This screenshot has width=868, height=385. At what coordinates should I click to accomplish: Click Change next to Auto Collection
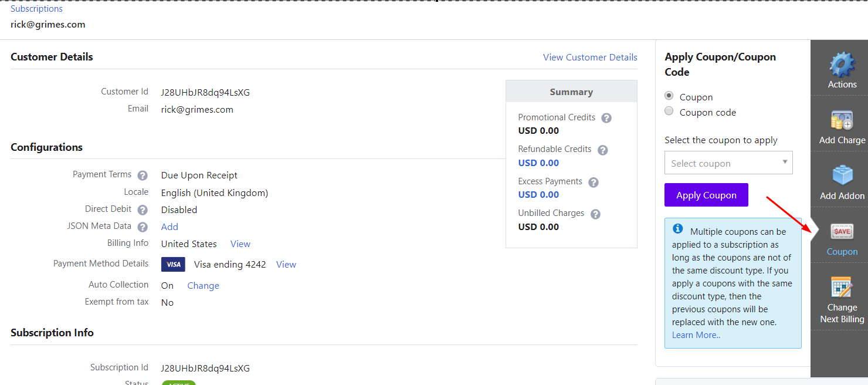[x=203, y=285]
